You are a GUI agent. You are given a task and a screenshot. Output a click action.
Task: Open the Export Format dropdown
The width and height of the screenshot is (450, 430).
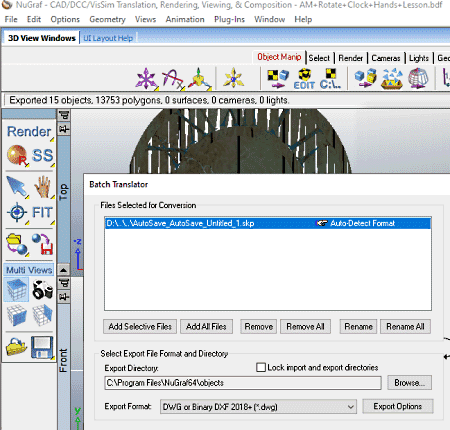[258, 407]
